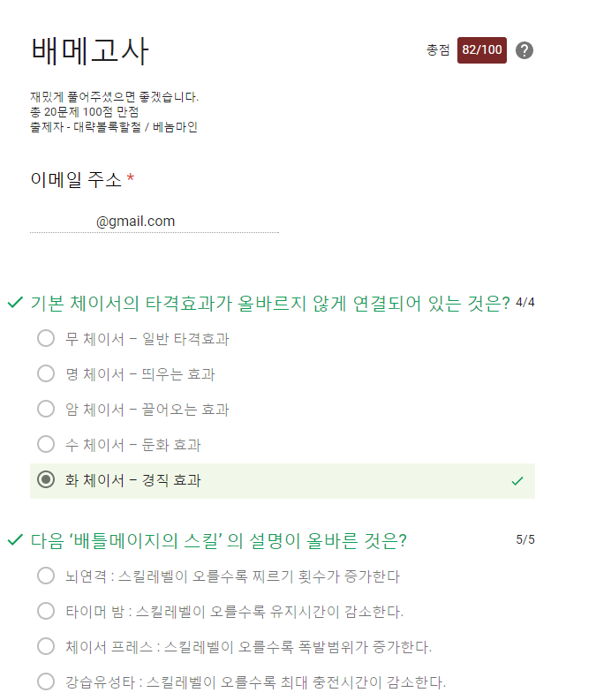The image size is (596, 700).
Task: Click the green checkmark beside second question
Action: pos(14,539)
